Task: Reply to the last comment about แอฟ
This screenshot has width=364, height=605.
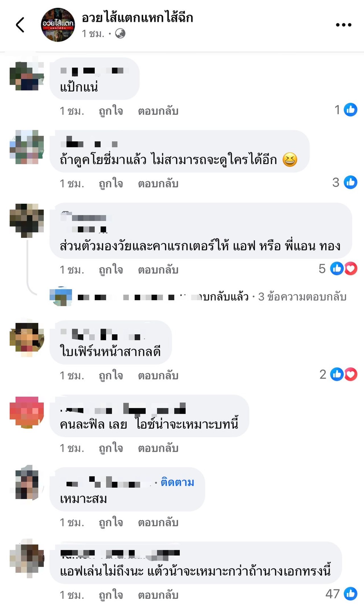Action: pyautogui.click(x=158, y=595)
